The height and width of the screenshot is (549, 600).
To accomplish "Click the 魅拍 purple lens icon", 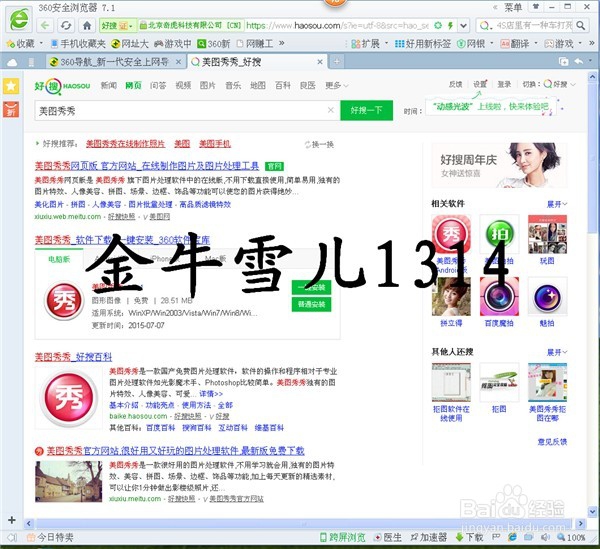I will tap(547, 296).
